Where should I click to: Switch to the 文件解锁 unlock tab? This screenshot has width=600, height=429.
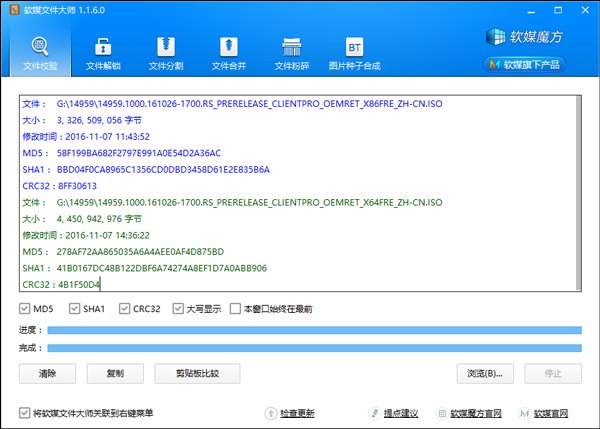pos(103,54)
